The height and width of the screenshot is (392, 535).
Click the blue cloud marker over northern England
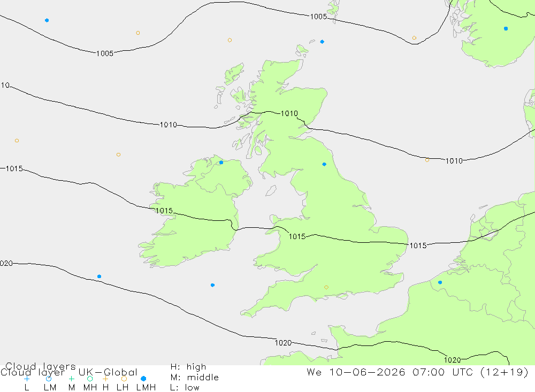pos(324,164)
